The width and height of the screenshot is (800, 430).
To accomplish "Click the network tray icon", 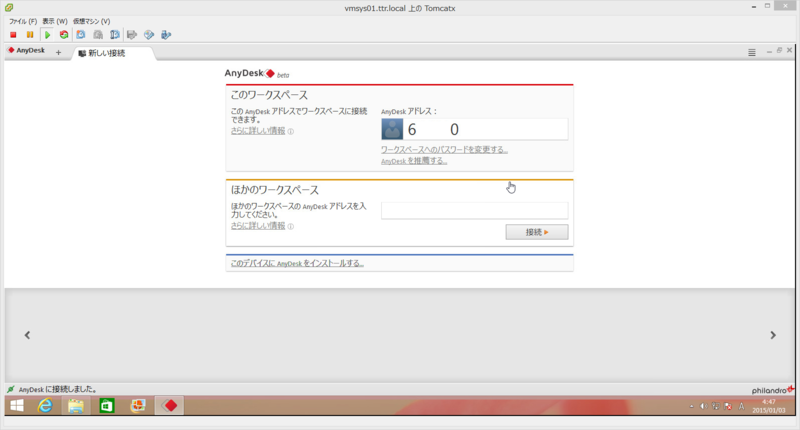I will click(715, 407).
